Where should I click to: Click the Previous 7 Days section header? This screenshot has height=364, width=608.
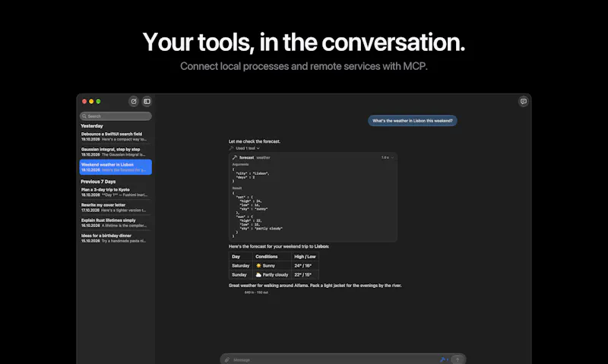coord(98,182)
